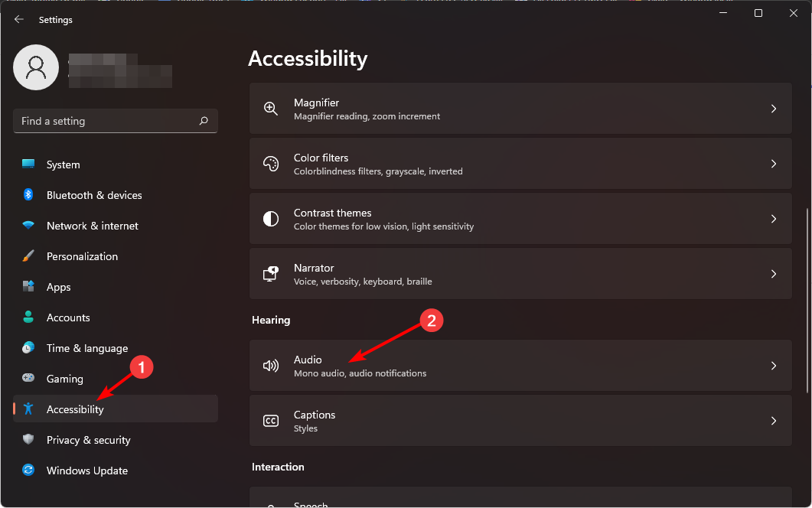Click the Audio speaker icon
Viewport: 812px width, 508px height.
[x=271, y=365]
